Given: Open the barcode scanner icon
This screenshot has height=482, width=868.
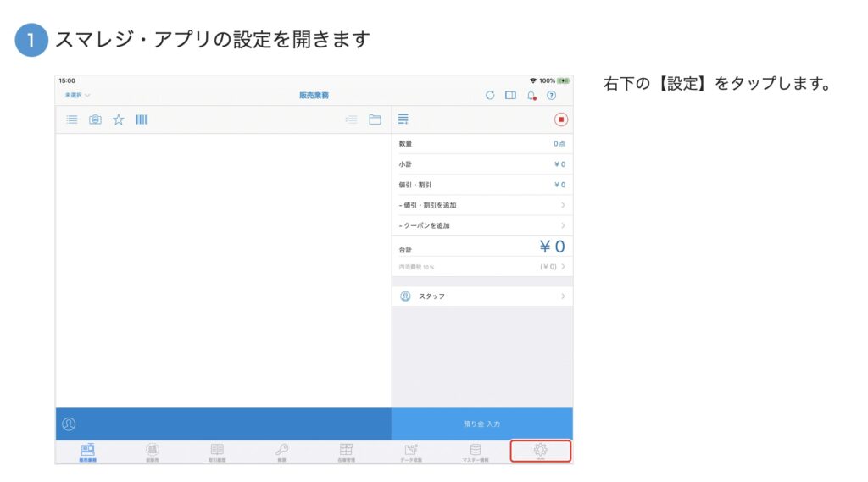Looking at the screenshot, I should (142, 119).
